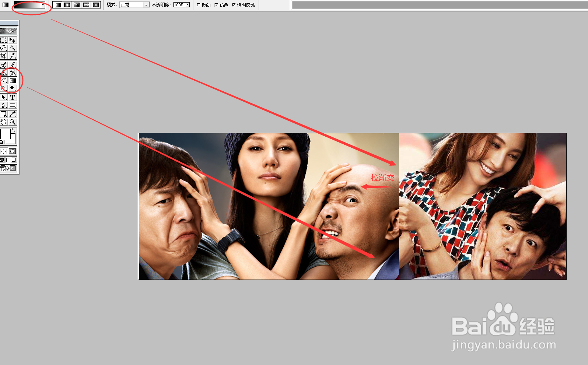Choose Diamond Gradient style

point(96,5)
